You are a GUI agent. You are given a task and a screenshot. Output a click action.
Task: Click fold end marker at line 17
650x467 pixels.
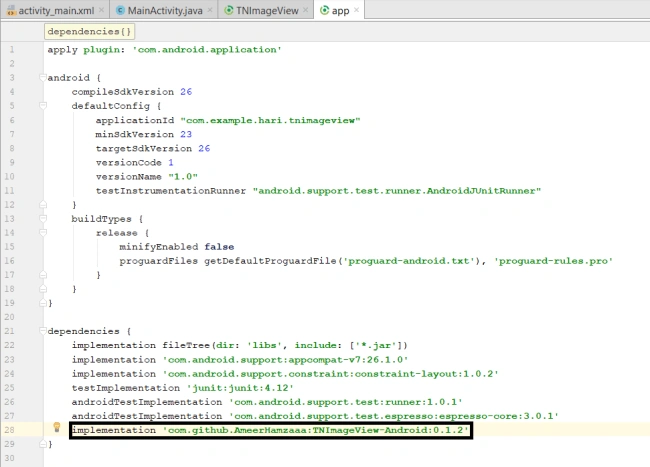click(x=42, y=275)
